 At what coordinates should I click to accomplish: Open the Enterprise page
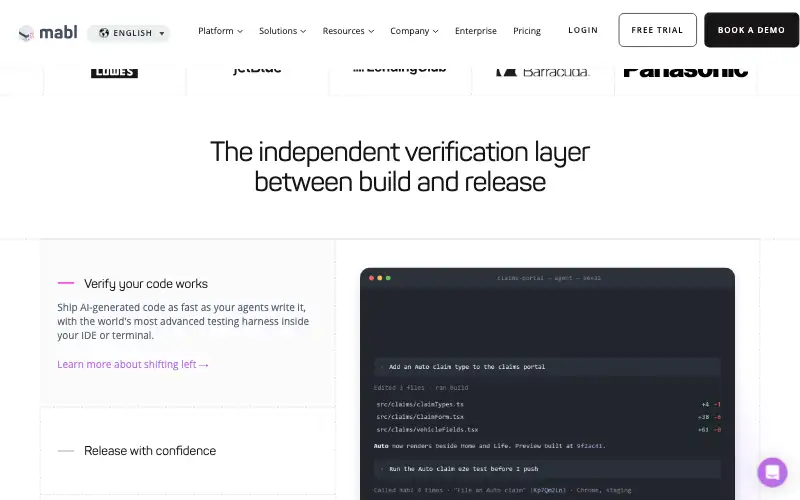(476, 31)
